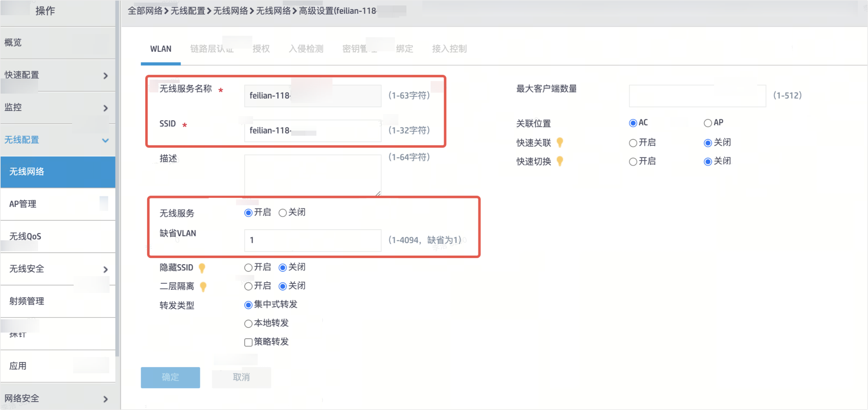Open 应用 in the sidebar
The width and height of the screenshot is (868, 410).
[58, 366]
